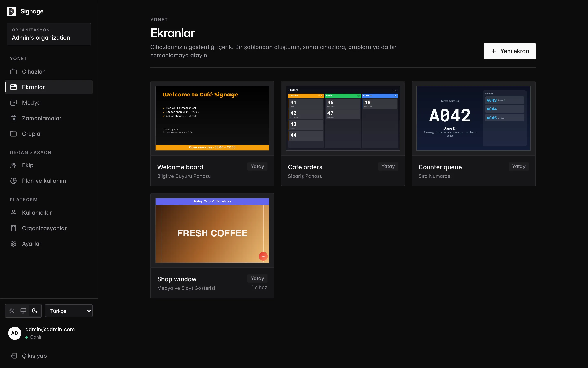Enable dark theme moon icon
Screen dimensions: 588x368
click(x=35, y=311)
